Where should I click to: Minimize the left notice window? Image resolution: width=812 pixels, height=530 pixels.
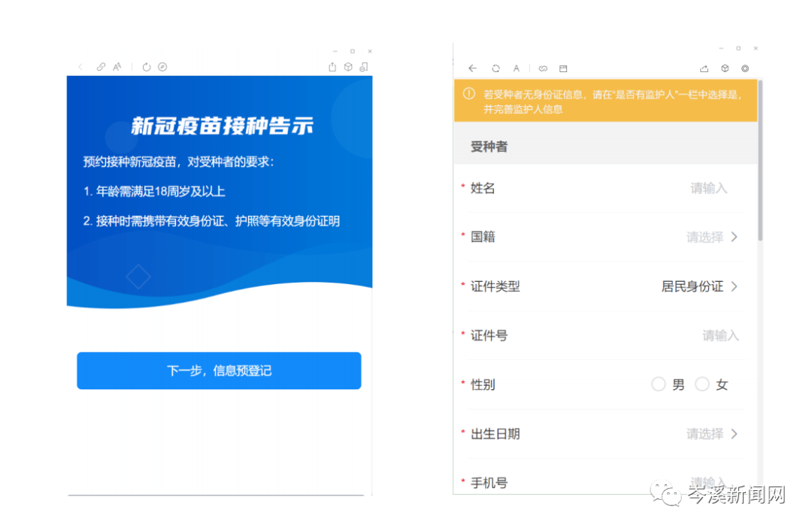coord(335,51)
